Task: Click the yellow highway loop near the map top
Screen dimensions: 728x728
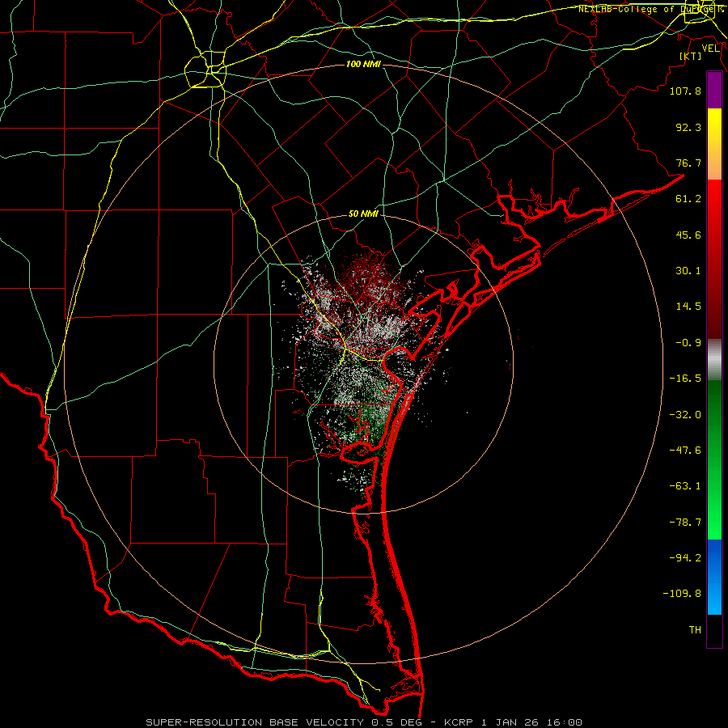Action: click(x=205, y=70)
